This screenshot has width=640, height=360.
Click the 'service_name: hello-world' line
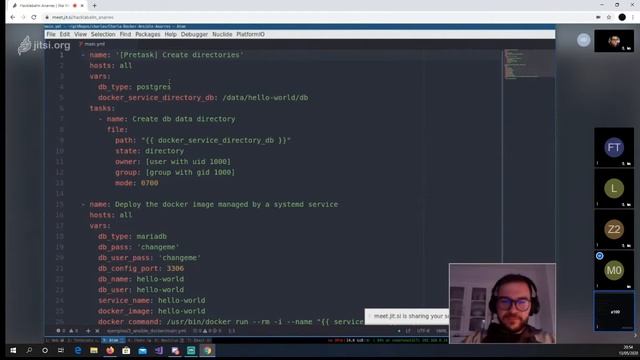point(151,300)
